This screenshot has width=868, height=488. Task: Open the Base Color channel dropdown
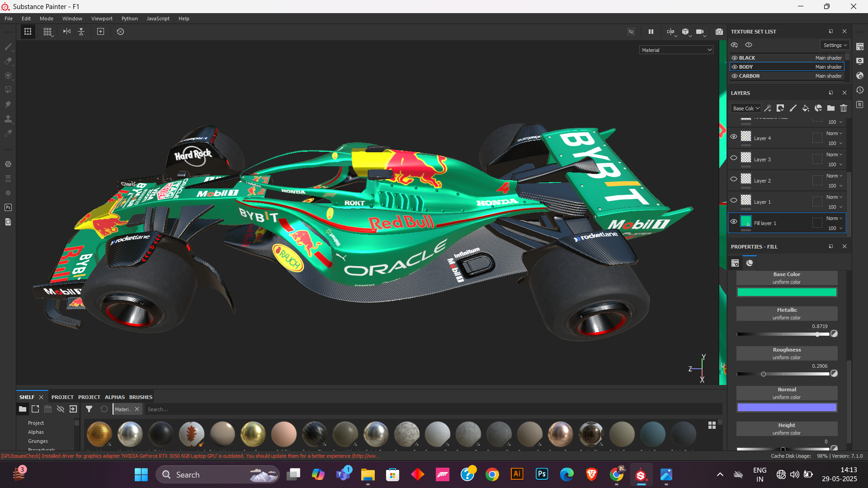pyautogui.click(x=746, y=108)
